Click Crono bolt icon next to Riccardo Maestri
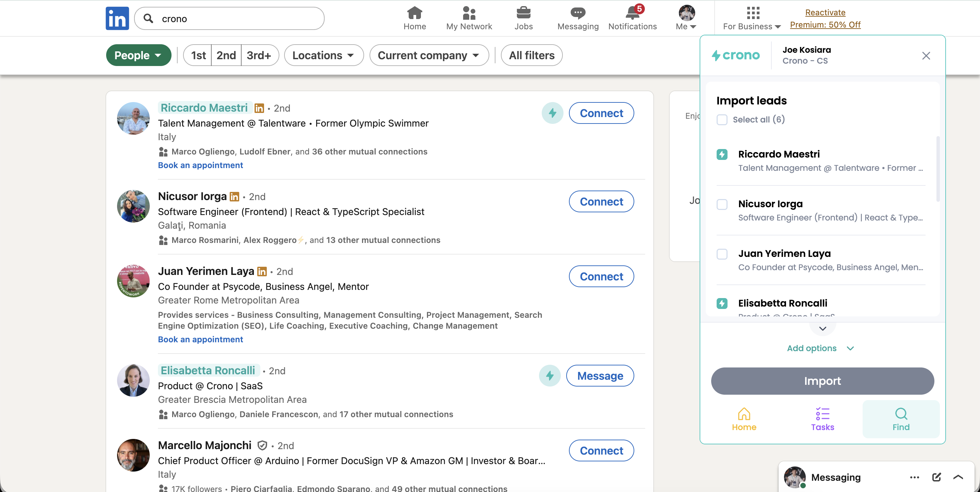Screen dimensions: 980x492 (x=552, y=113)
